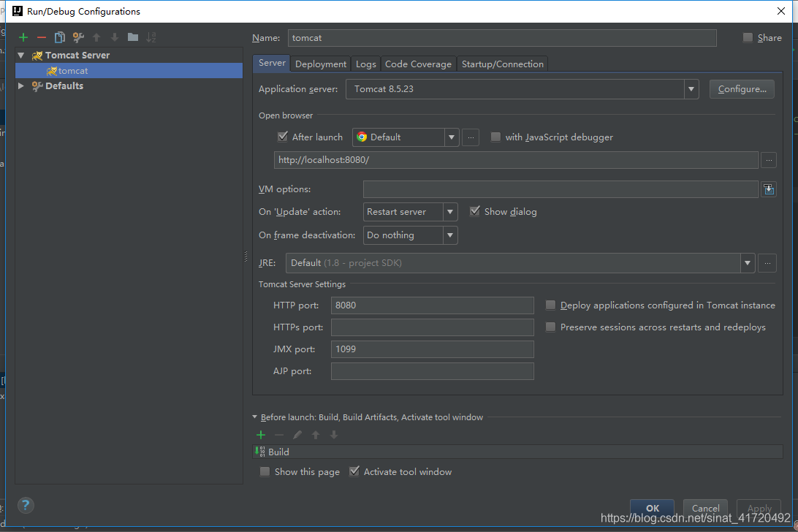Remove the selected configuration with the red minus
The width and height of the screenshot is (798, 532).
42,37
